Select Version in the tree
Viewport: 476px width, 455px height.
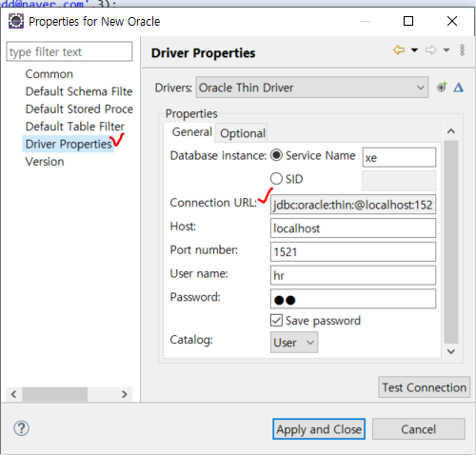[45, 162]
